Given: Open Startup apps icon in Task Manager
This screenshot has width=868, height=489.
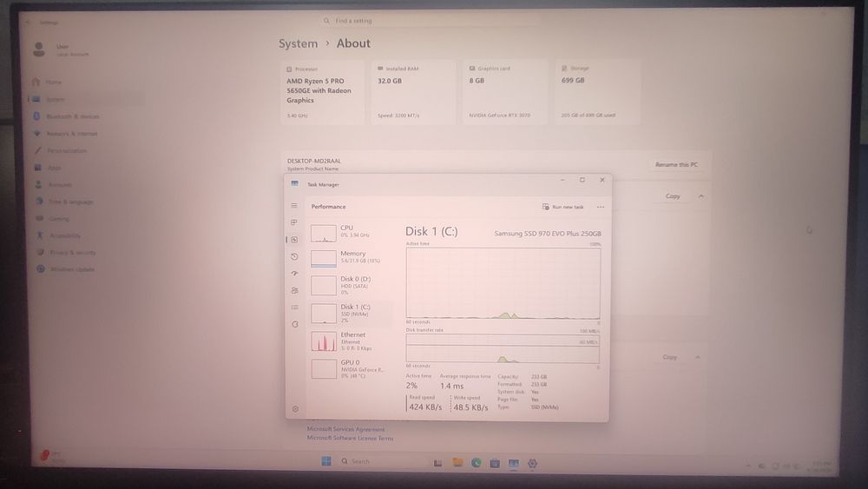Looking at the screenshot, I should (x=294, y=274).
